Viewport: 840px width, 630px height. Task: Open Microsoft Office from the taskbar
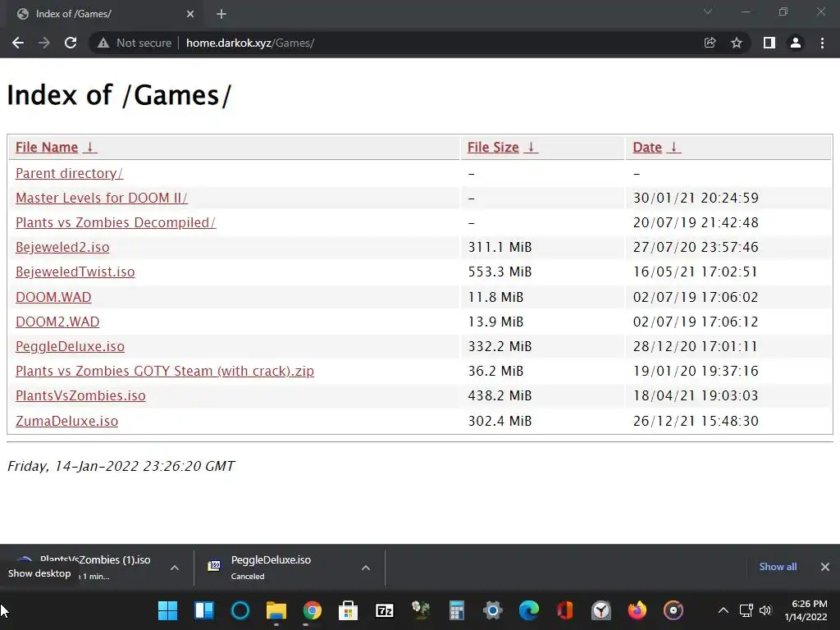click(564, 610)
